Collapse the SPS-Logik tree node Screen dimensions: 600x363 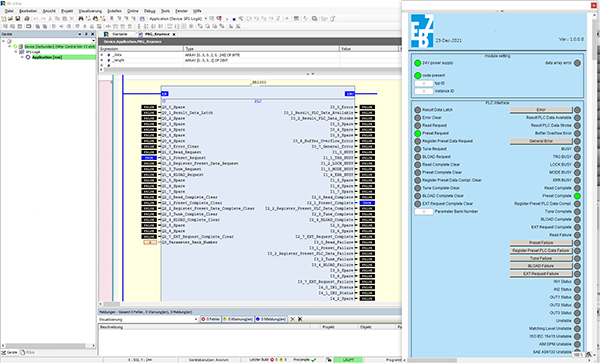(x=16, y=52)
